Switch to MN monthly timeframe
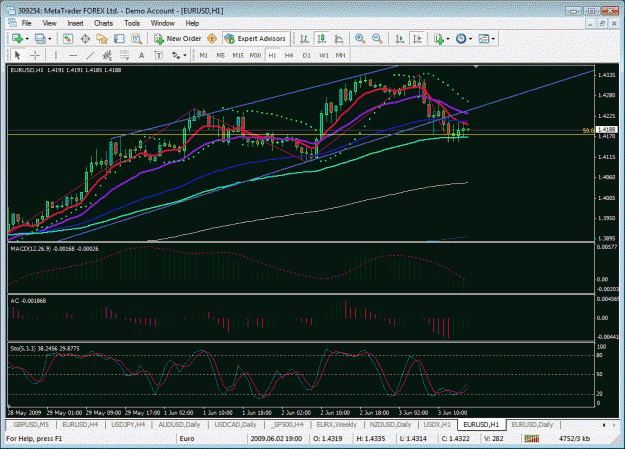This screenshot has width=625, height=449. 340,55
